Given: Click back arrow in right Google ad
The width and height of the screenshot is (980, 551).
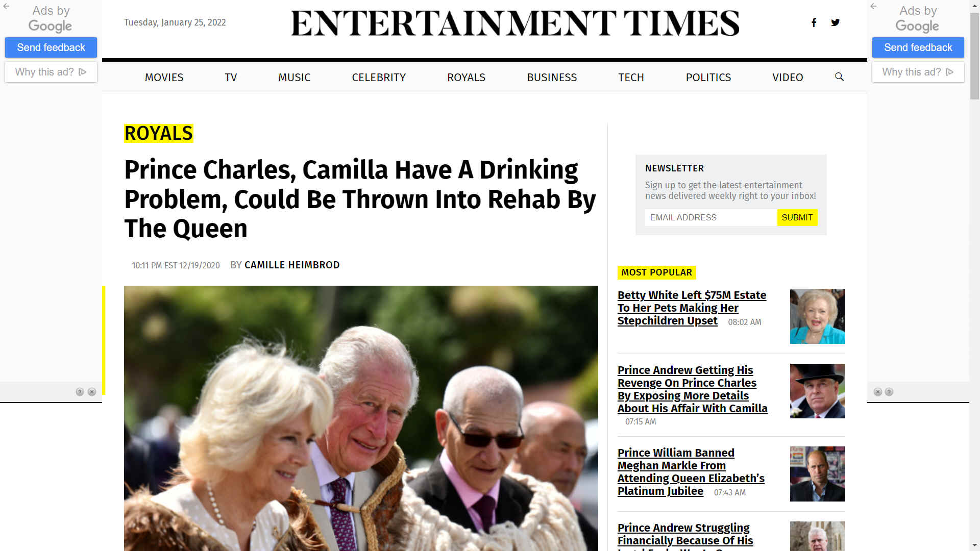Looking at the screenshot, I should coord(873,6).
